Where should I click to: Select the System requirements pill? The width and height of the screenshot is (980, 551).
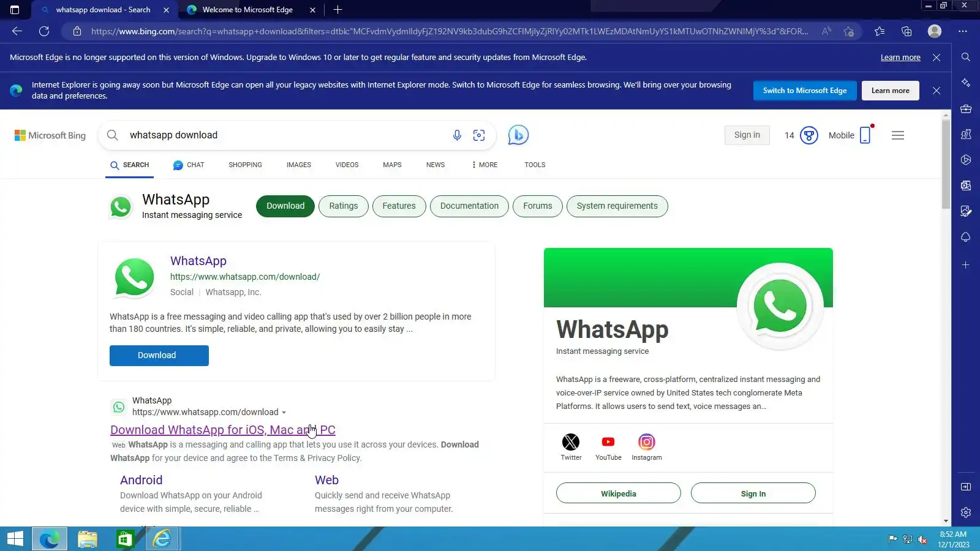pos(617,206)
